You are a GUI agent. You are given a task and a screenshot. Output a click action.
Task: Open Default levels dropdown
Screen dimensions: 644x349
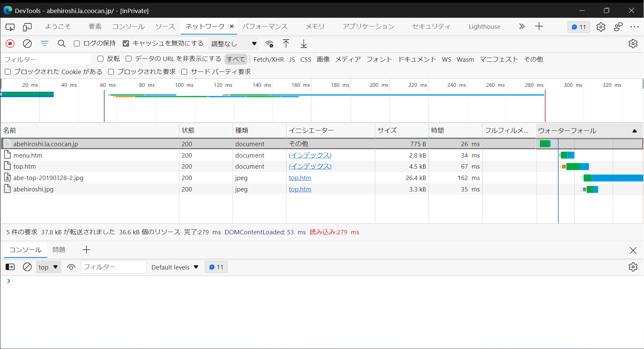coord(175,267)
